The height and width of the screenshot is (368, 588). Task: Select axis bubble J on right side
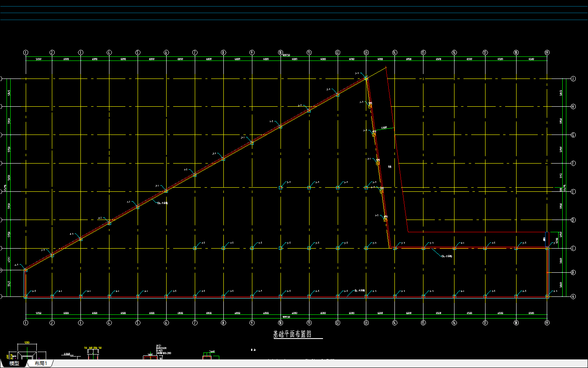(x=573, y=79)
